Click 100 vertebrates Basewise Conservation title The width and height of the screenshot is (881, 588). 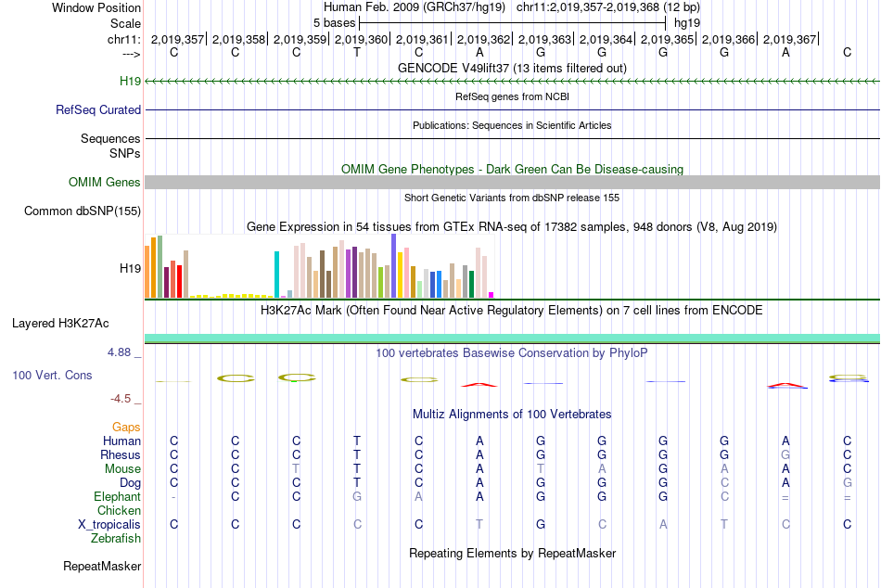(512, 353)
